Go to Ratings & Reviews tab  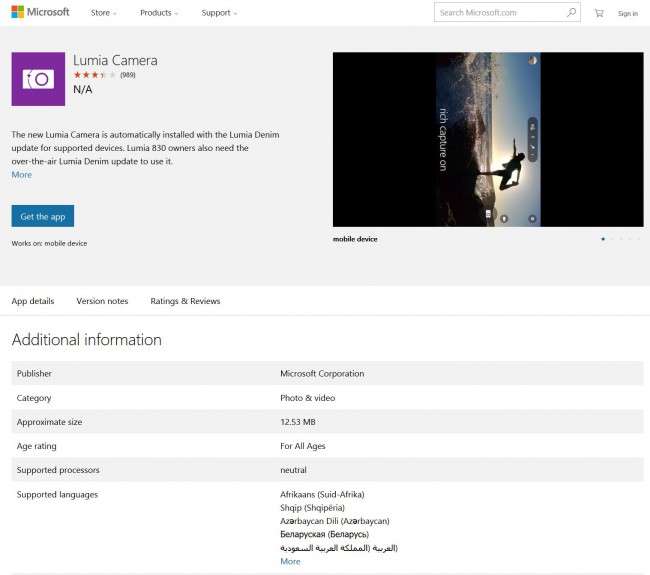185,301
